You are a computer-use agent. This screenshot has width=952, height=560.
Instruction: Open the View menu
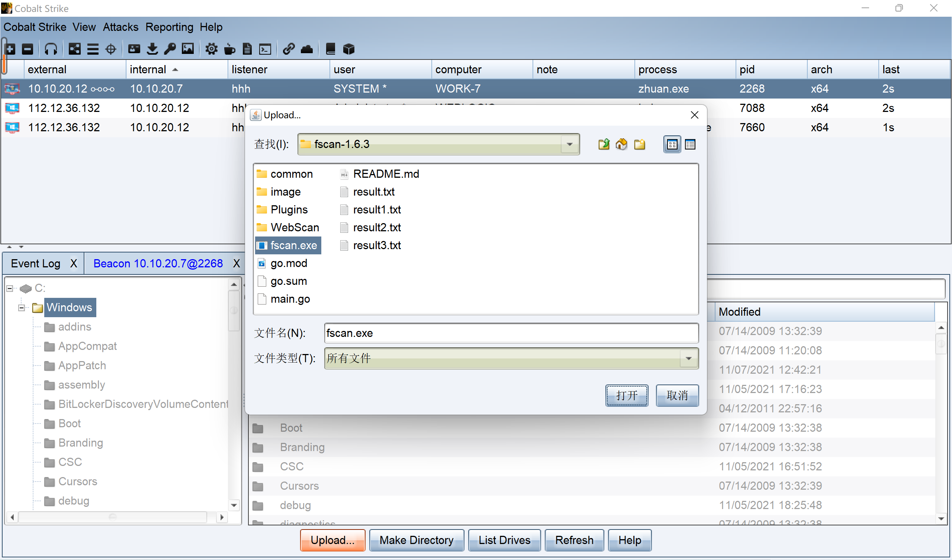point(84,27)
